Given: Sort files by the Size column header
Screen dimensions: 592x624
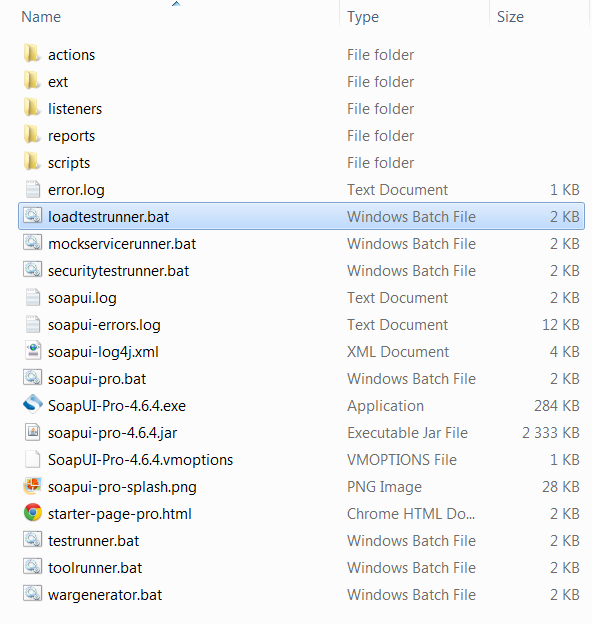Looking at the screenshot, I should (510, 17).
